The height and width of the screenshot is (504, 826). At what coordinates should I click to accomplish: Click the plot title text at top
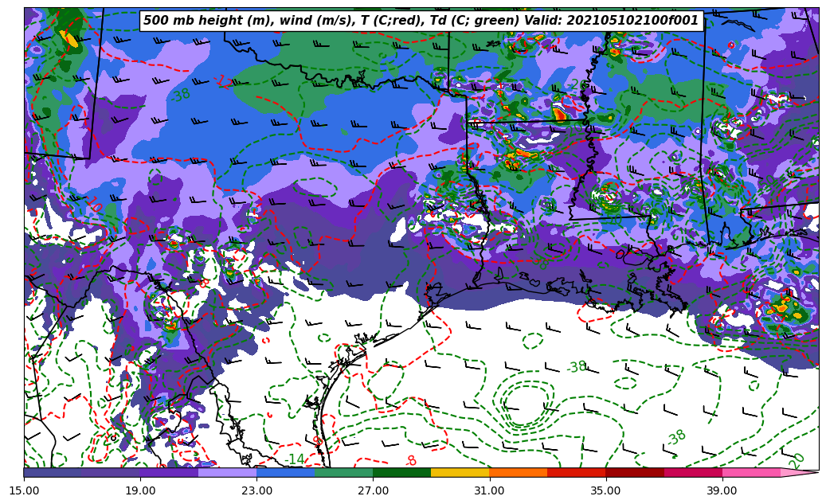tap(421, 21)
